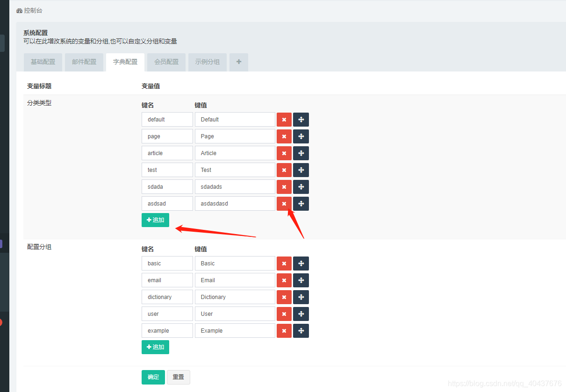Screen dimensions: 566x392
Task: Click move handle for 'article' row
Action: tap(301, 153)
